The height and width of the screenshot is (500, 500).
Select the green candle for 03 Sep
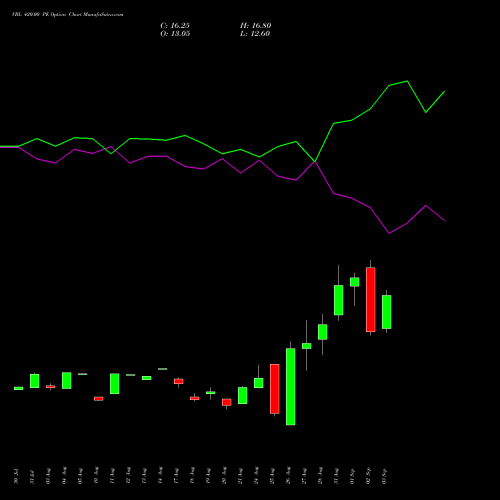(387, 312)
